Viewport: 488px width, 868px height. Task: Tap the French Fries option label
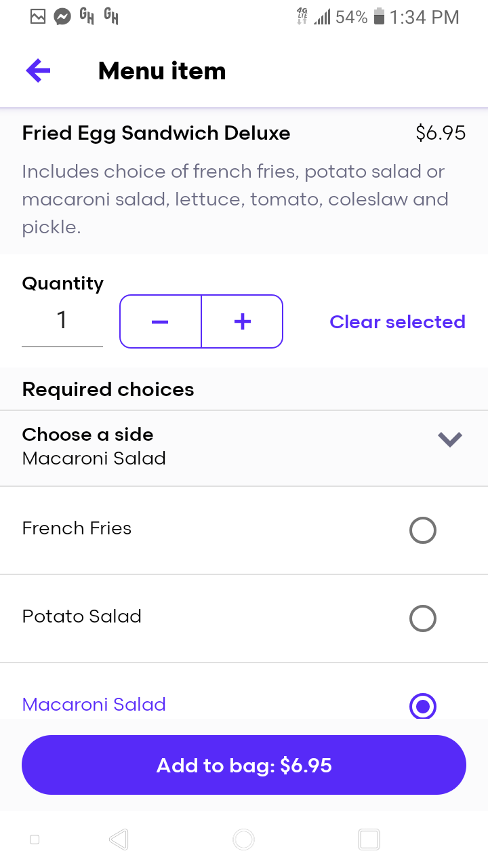[77, 528]
